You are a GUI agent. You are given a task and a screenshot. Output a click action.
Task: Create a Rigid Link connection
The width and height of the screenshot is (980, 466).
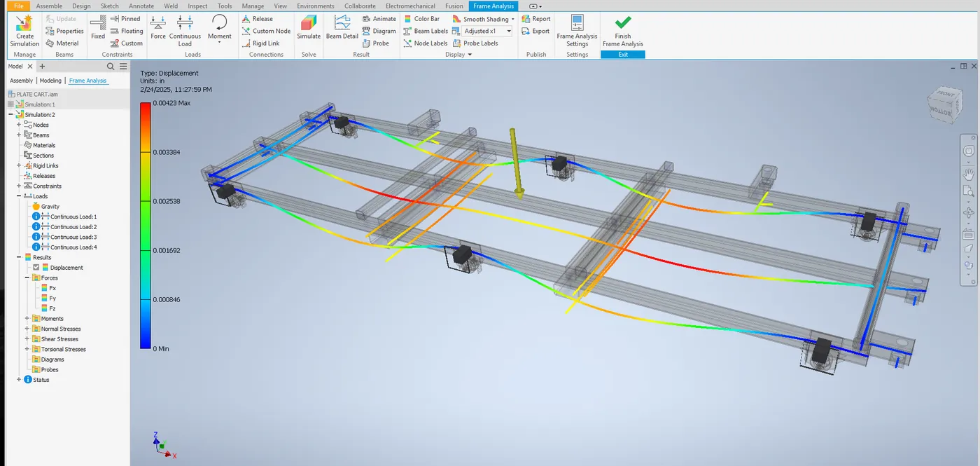(x=261, y=43)
